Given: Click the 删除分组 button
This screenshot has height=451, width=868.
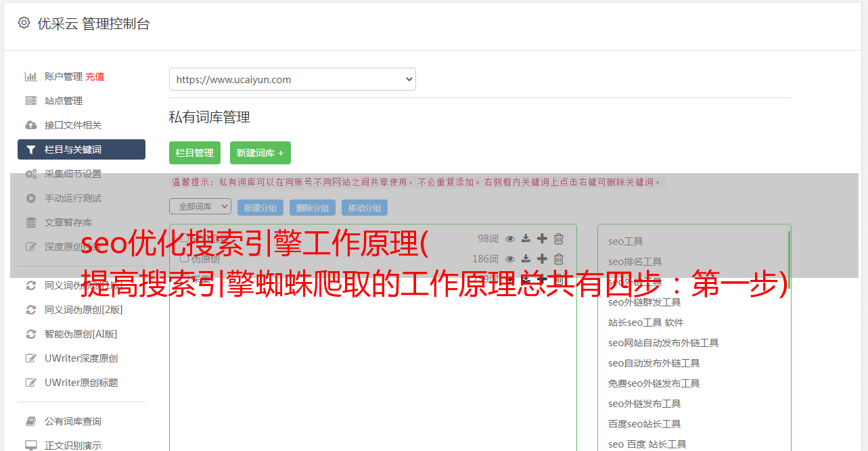Looking at the screenshot, I should click(313, 208).
